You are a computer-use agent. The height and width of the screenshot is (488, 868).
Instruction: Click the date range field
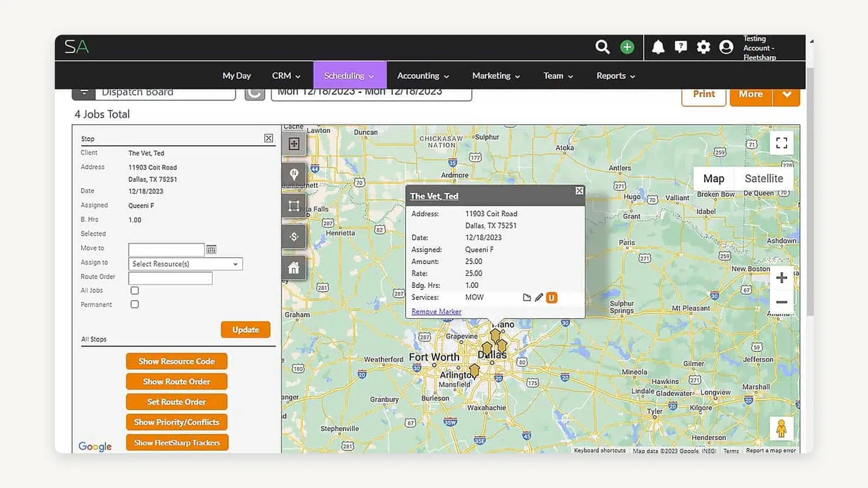tap(372, 94)
